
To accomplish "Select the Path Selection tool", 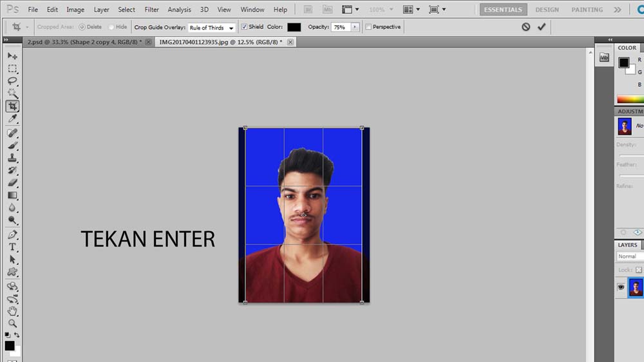I will pos(12,260).
